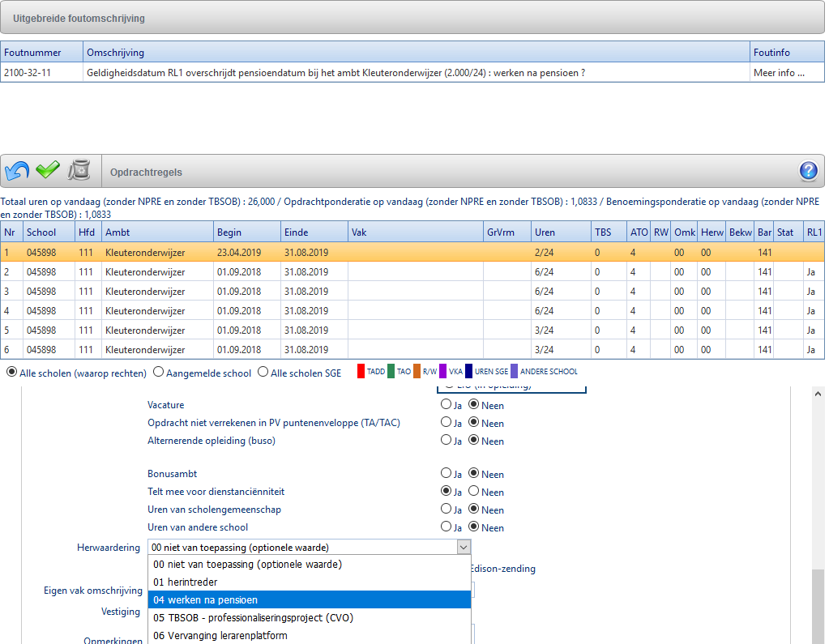The height and width of the screenshot is (644, 829).
Task: Click the Omschrijving column header
Action: tap(416, 53)
